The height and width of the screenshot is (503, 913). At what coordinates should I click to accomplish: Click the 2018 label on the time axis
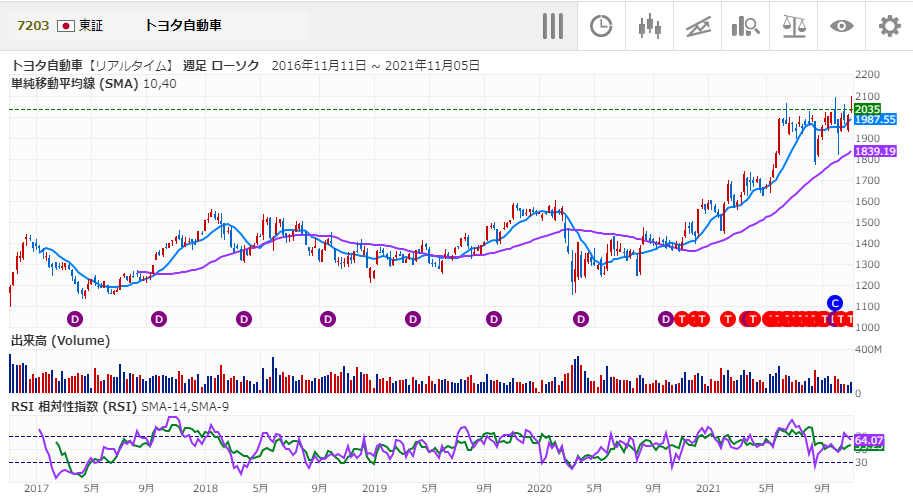pyautogui.click(x=205, y=488)
